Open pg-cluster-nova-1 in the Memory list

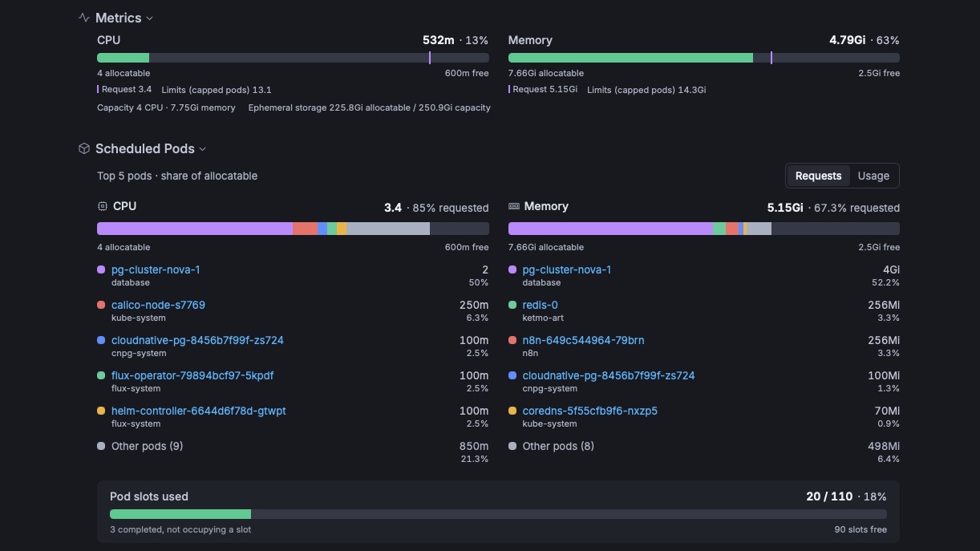567,269
